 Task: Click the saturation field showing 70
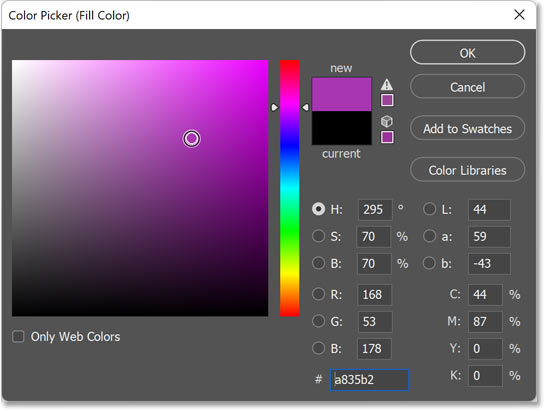[374, 237]
